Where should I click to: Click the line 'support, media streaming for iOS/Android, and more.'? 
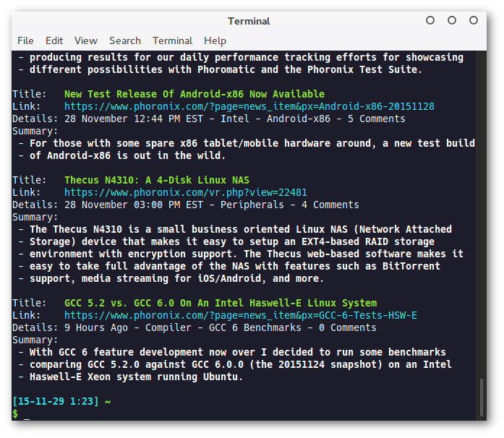[176, 278]
